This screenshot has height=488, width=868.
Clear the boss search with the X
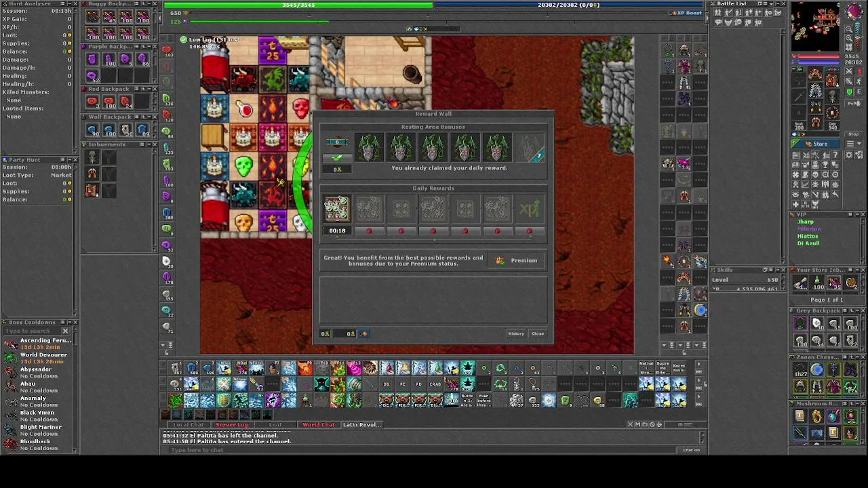coord(65,331)
